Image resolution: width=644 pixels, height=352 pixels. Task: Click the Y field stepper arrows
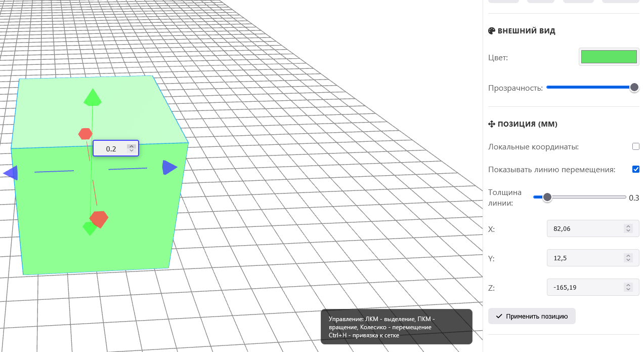coord(628,258)
